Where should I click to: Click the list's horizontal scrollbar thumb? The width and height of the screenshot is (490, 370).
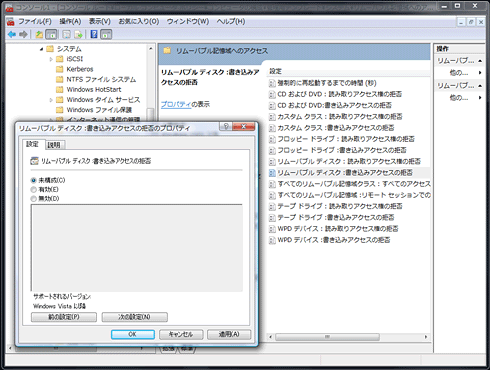click(x=327, y=337)
